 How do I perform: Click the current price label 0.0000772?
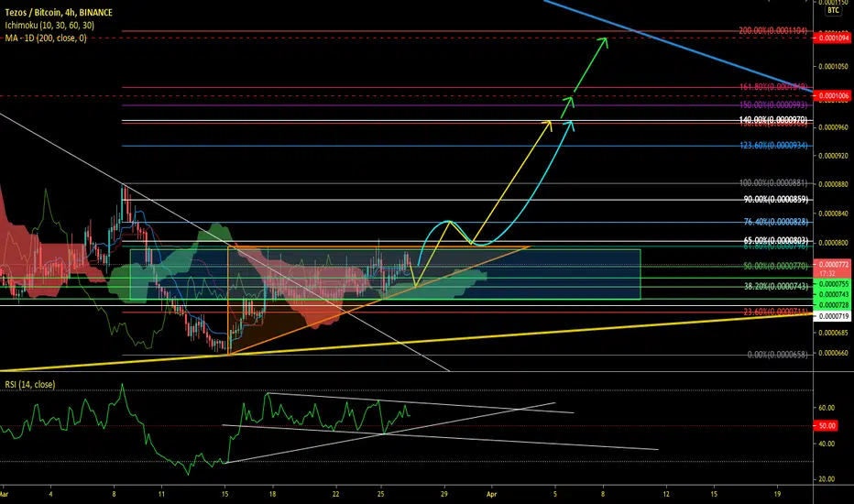tap(833, 265)
